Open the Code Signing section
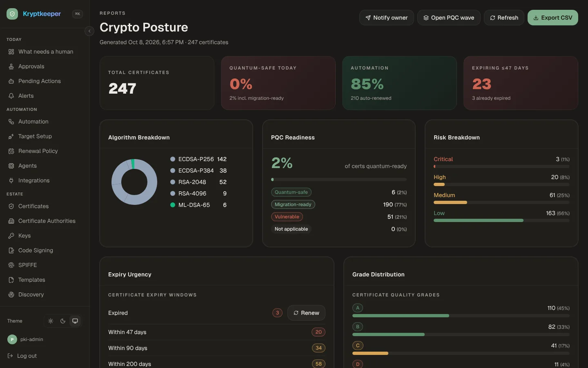 45,250
